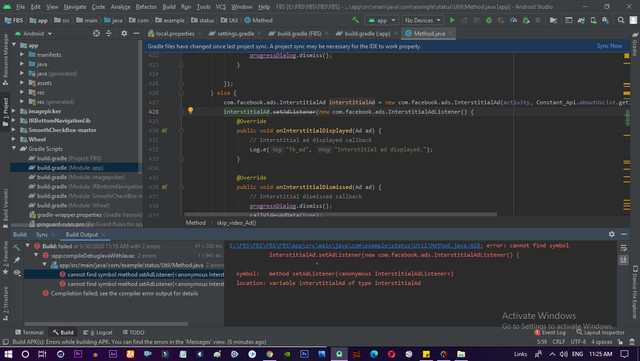Open the File menu
The height and width of the screenshot is (361, 640).
pos(20,7)
